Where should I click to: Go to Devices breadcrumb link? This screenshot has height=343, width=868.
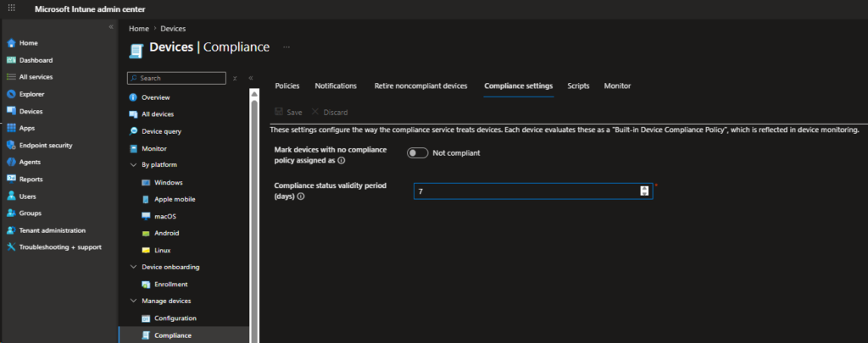tap(173, 29)
